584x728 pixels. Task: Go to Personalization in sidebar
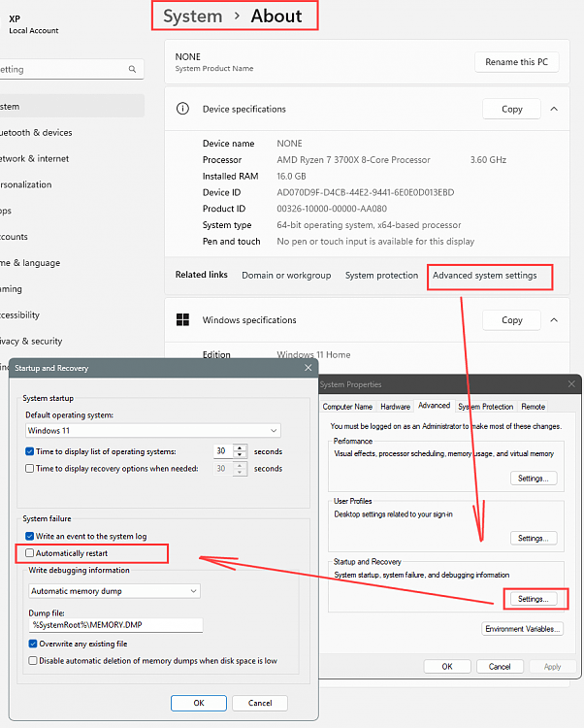[26, 184]
